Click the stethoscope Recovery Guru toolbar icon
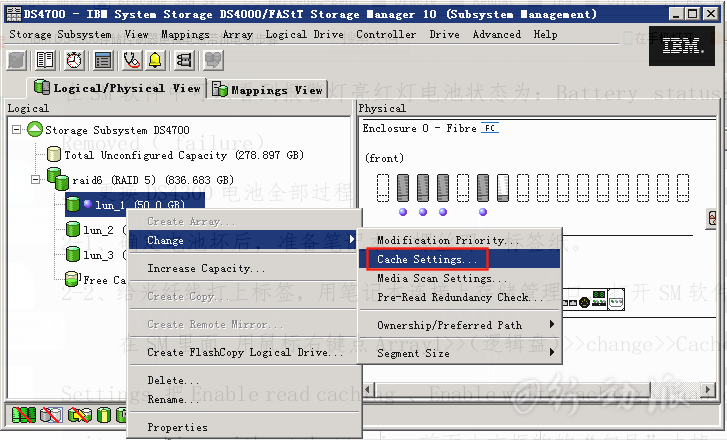The image size is (727, 440). click(x=132, y=60)
